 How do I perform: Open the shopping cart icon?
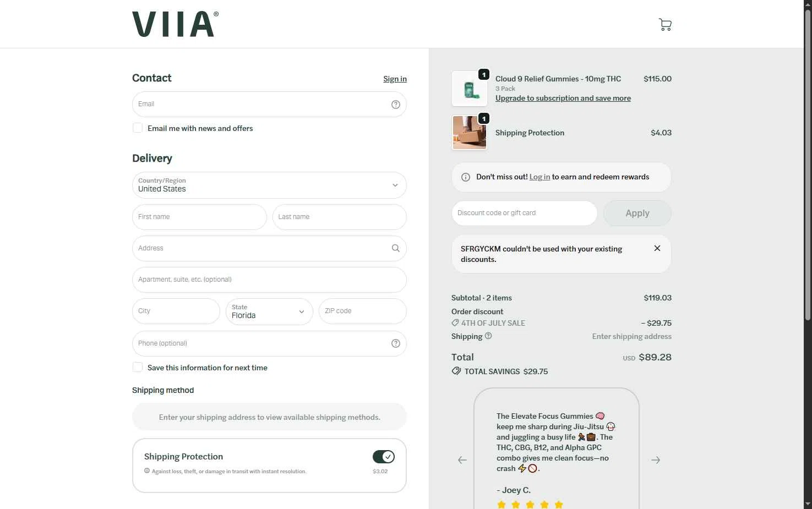(x=665, y=25)
